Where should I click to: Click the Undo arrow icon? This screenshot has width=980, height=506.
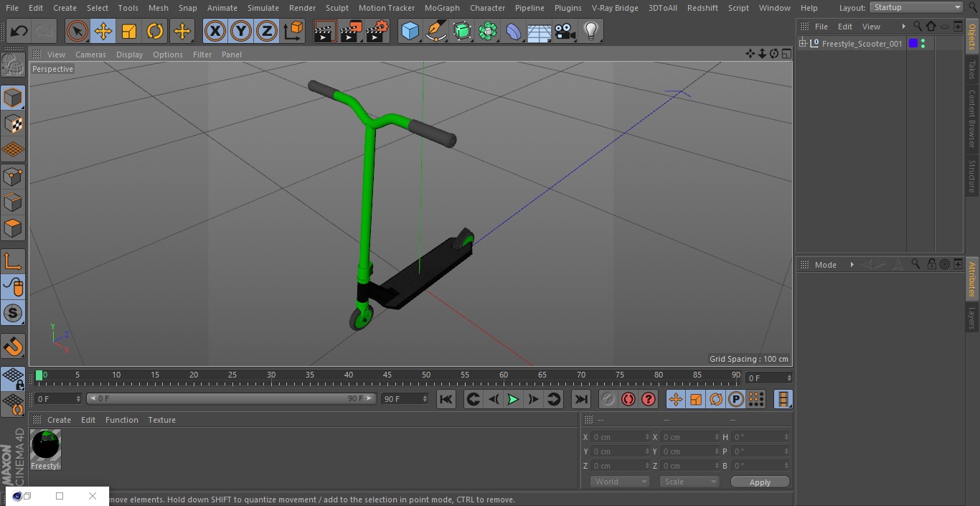[19, 31]
